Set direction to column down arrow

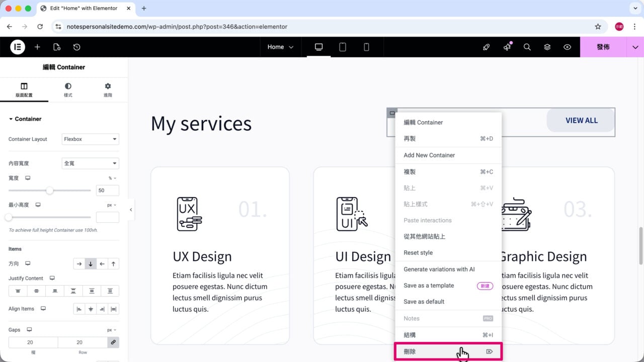point(91,264)
